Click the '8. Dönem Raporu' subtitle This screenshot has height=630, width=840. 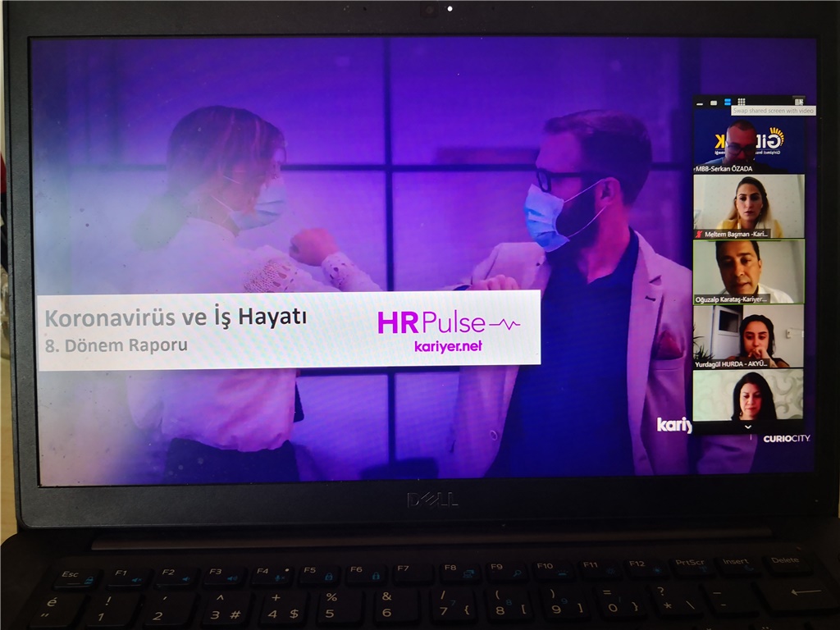(116, 345)
